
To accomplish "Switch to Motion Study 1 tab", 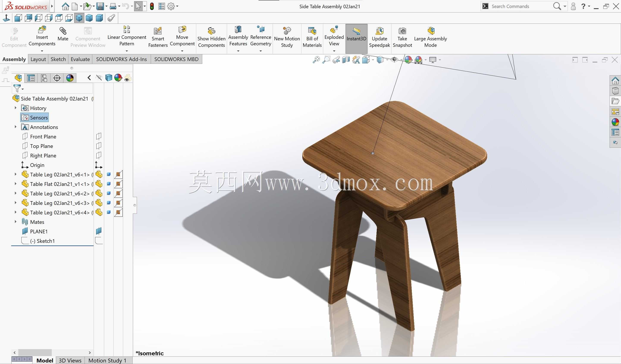I will (x=107, y=360).
